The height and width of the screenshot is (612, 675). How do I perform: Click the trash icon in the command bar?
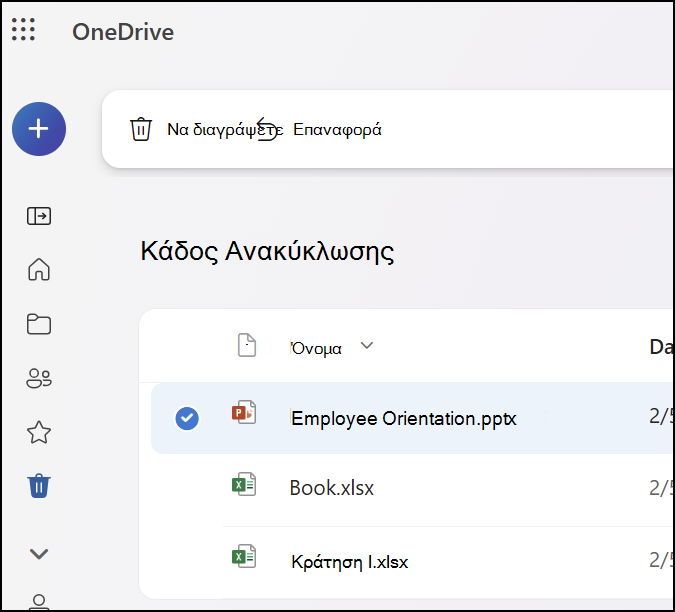coord(141,129)
